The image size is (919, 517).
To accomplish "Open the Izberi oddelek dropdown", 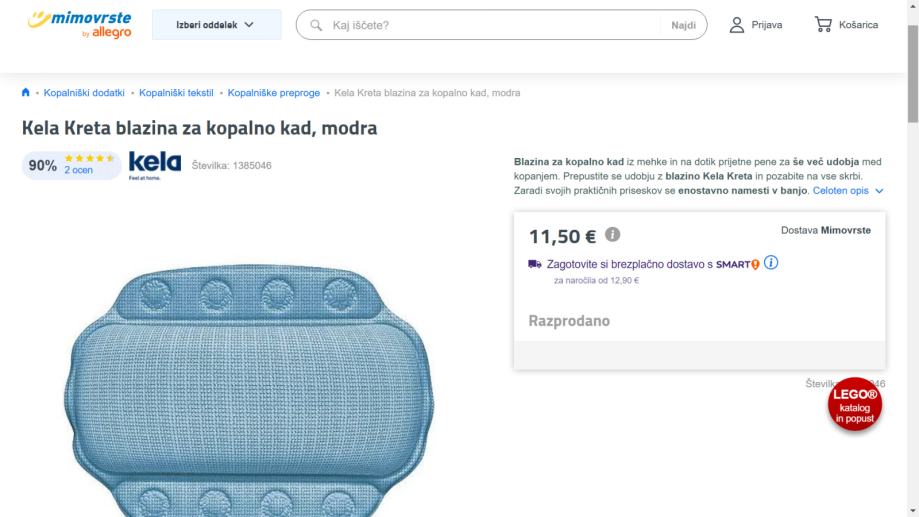I will coord(216,25).
